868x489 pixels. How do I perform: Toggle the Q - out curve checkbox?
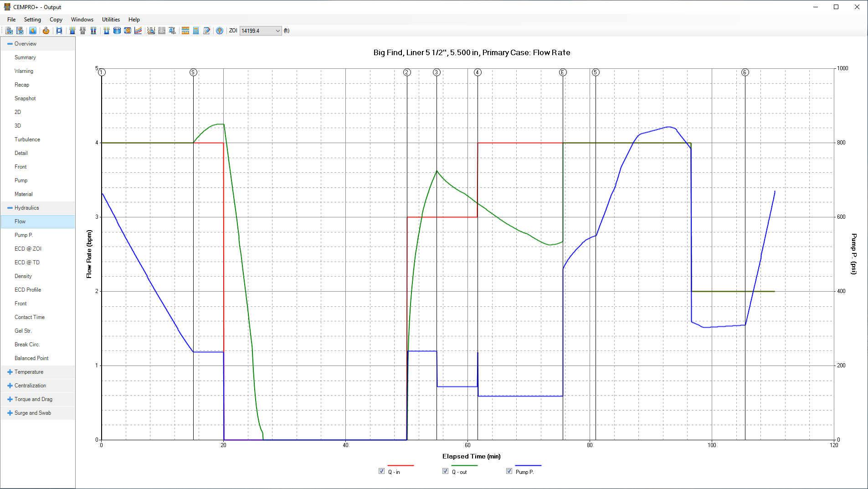445,471
